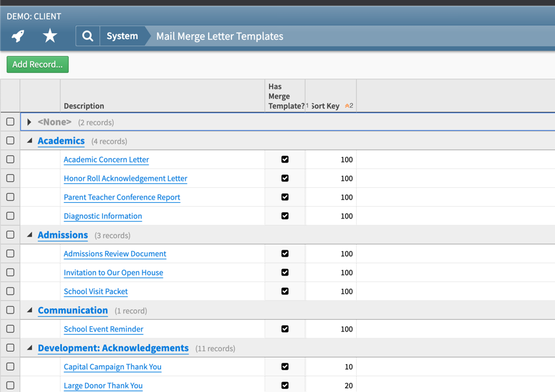Click Mail Merge Letter Templates breadcrumb
The height and width of the screenshot is (392, 555).
(x=220, y=36)
